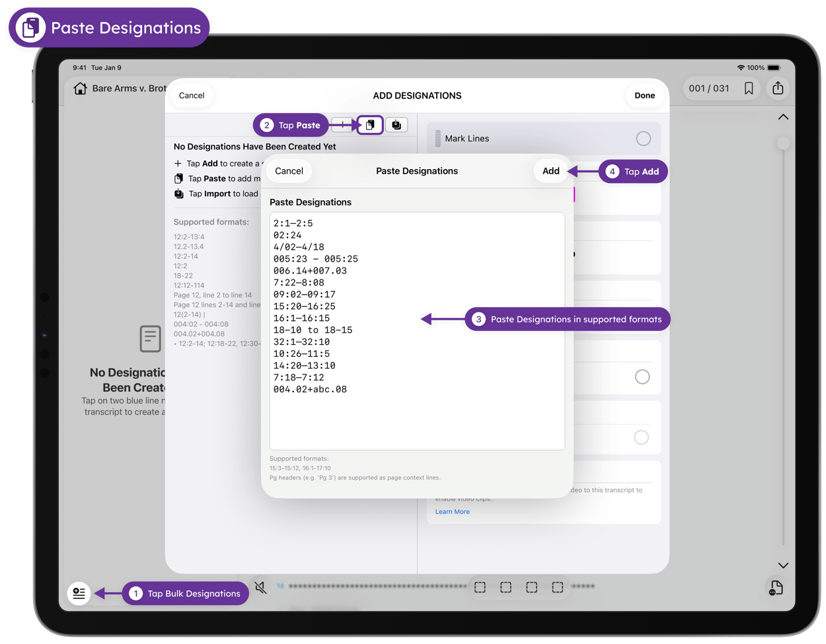
Task: Focus the Paste Designations text area
Action: pyautogui.click(x=417, y=331)
